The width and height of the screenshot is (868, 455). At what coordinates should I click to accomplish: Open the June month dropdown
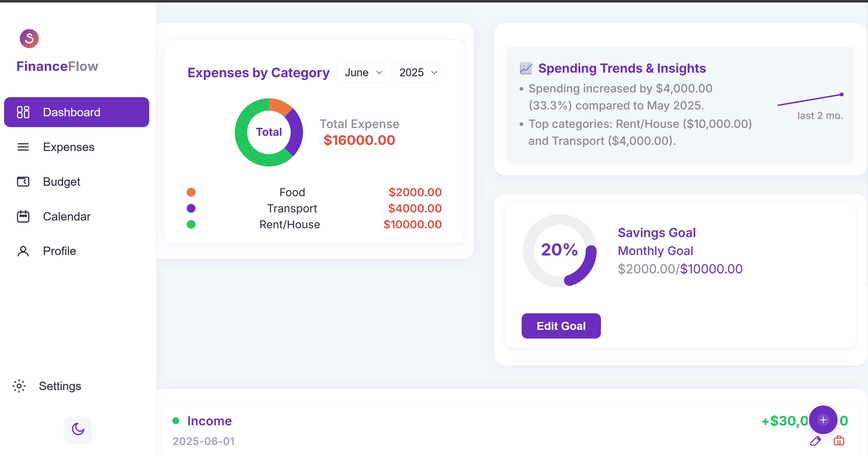tap(361, 73)
